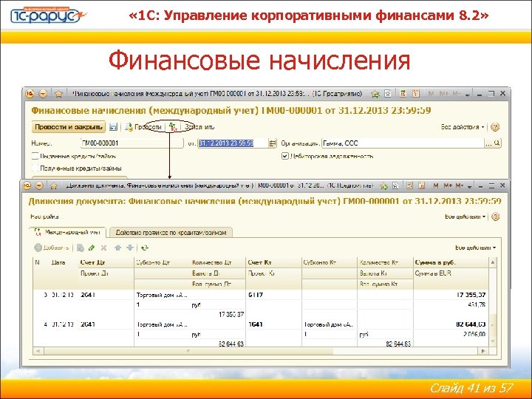Screen dimensions: 532x399
Task: Click Заполнить in the document toolbar
Action: 199,127
